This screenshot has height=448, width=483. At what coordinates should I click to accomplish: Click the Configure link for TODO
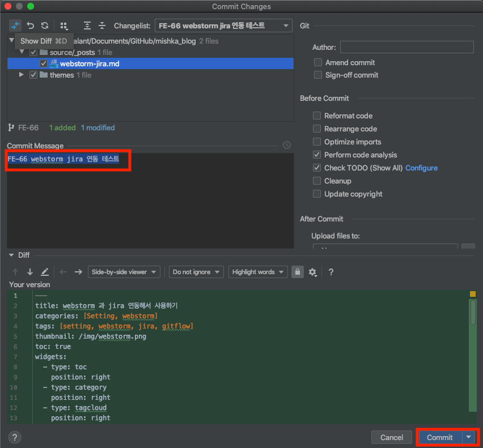(x=421, y=168)
